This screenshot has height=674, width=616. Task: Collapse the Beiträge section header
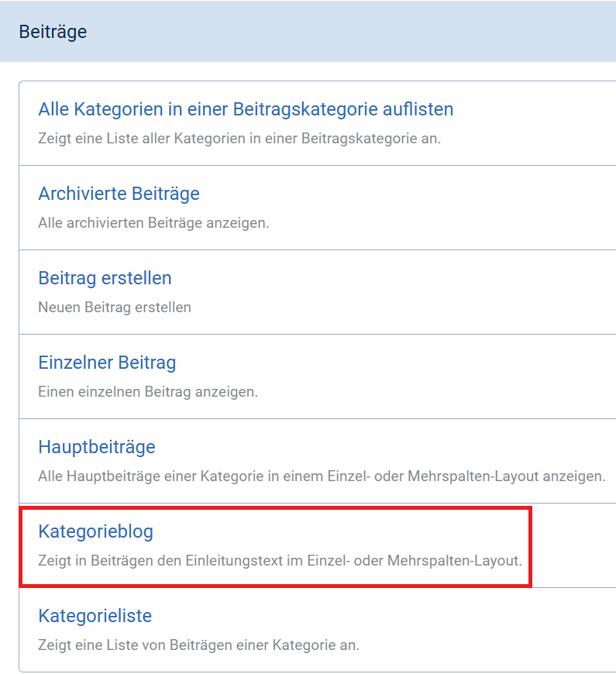[53, 32]
